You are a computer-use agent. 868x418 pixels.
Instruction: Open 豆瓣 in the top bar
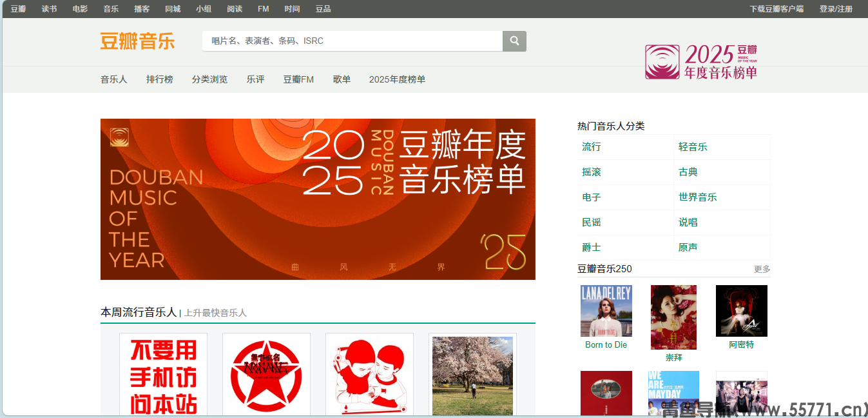tap(18, 9)
